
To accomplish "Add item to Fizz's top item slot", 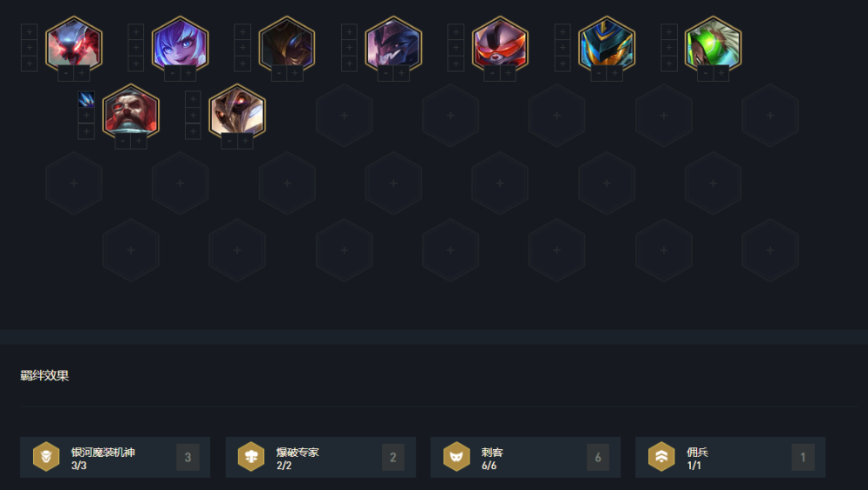I will [562, 31].
